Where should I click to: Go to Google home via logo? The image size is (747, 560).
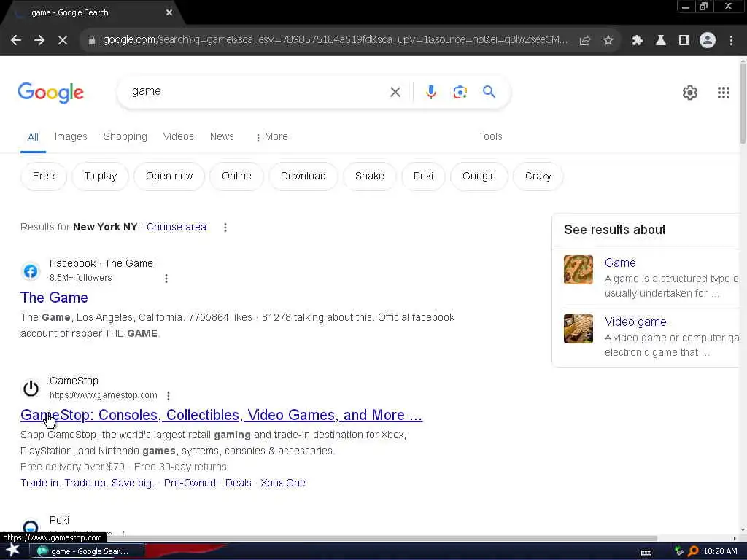pyautogui.click(x=50, y=93)
